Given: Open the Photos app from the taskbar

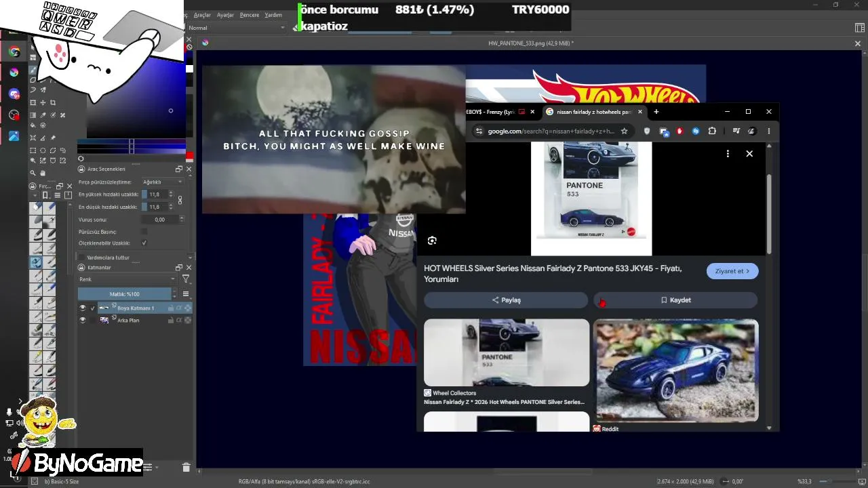Looking at the screenshot, I should pyautogui.click(x=14, y=136).
